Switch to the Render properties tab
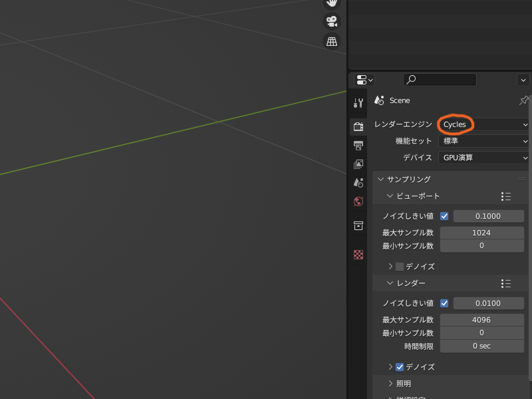This screenshot has height=399, width=532. [358, 126]
